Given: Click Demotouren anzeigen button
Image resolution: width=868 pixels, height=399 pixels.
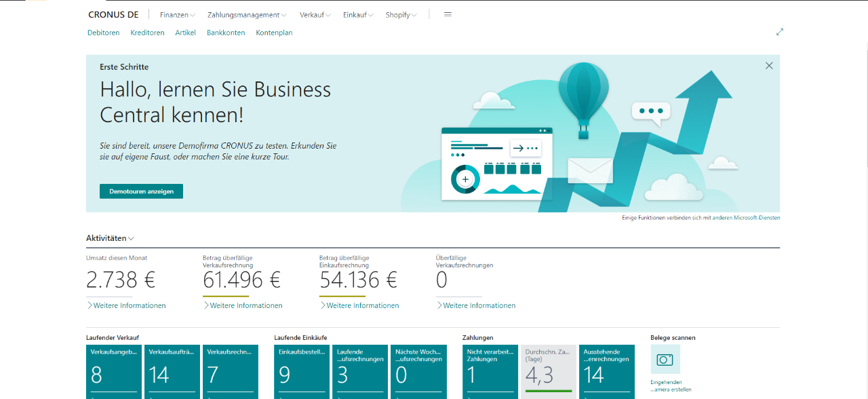Looking at the screenshot, I should click(141, 191).
